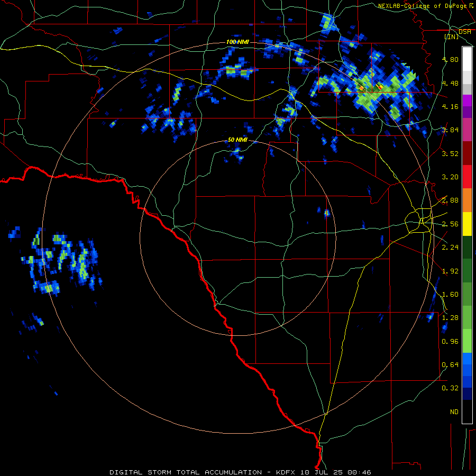This screenshot has height=476, width=476.
Task: Click the 00:46 time stamp
Action: (x=360, y=472)
